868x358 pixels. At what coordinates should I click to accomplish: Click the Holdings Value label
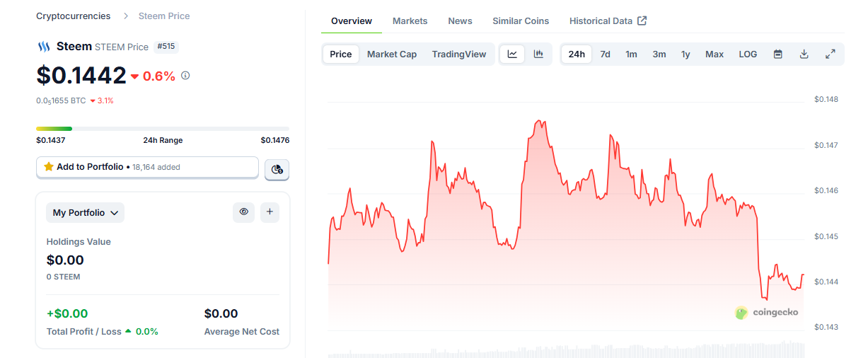pyautogui.click(x=79, y=241)
